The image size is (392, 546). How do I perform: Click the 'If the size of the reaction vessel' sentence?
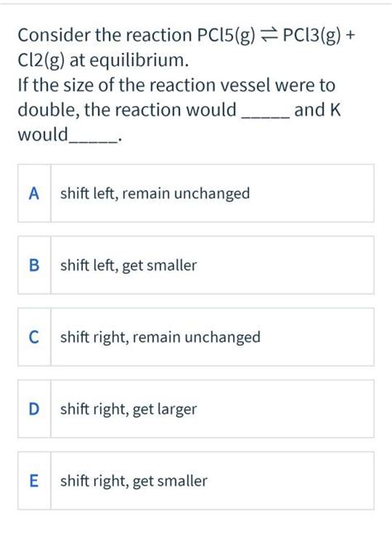(176, 85)
